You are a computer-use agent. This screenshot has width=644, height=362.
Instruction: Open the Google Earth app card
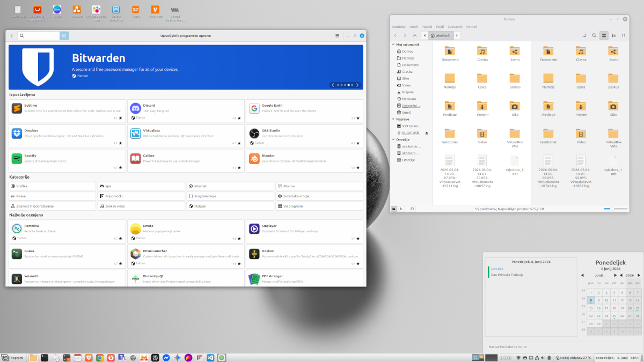point(304,111)
